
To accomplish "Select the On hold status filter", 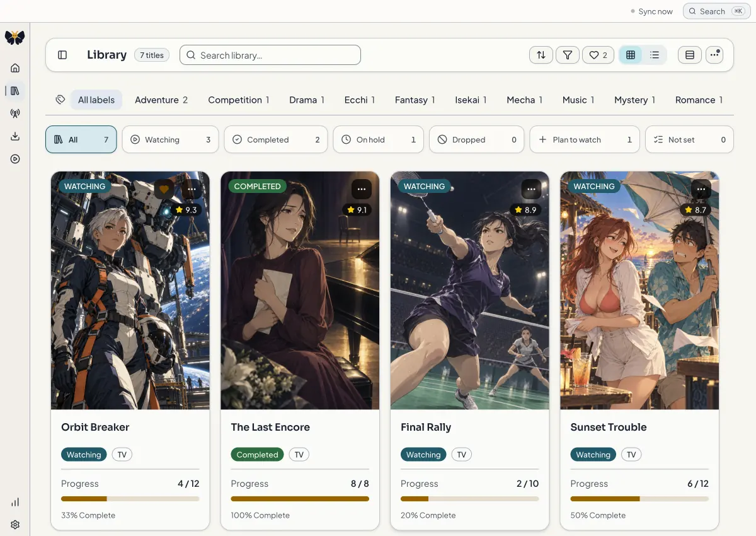I will click(x=379, y=139).
